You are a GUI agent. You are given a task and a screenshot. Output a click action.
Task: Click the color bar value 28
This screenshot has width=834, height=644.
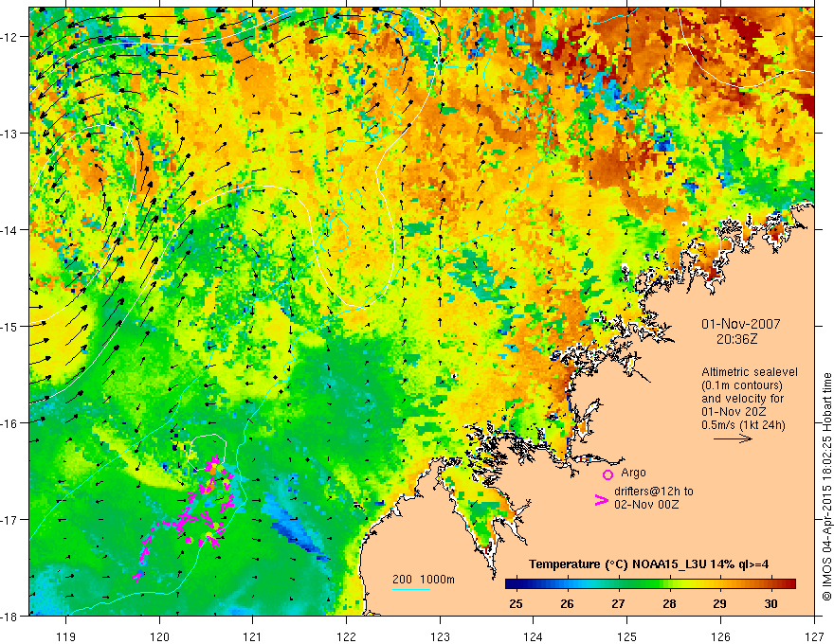point(669,603)
